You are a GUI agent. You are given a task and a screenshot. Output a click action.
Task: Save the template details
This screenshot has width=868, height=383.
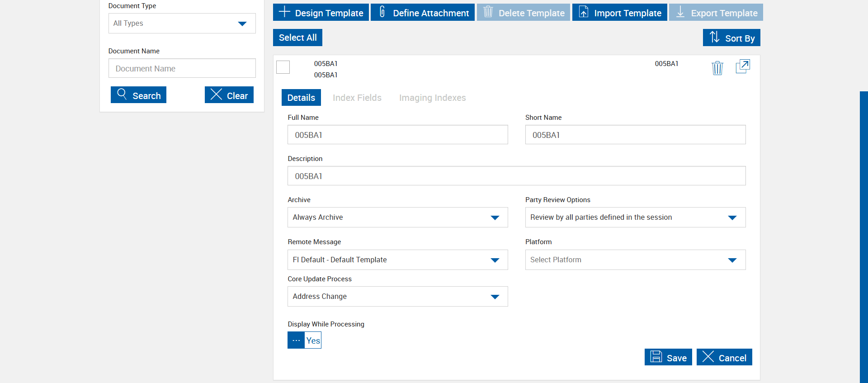668,357
